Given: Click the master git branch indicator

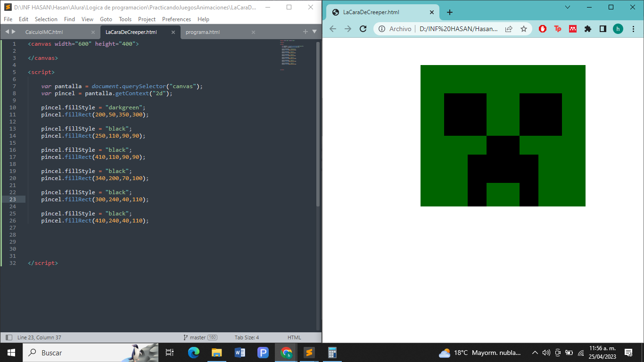Looking at the screenshot, I should click(x=200, y=337).
